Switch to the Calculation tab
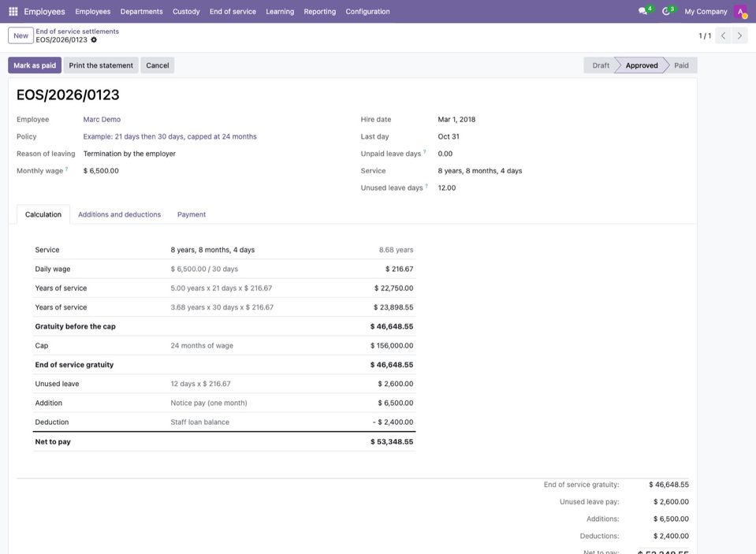 click(x=43, y=214)
